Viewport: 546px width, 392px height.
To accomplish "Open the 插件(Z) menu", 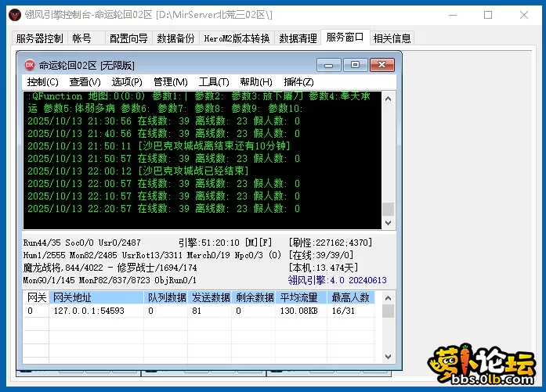I will (298, 81).
